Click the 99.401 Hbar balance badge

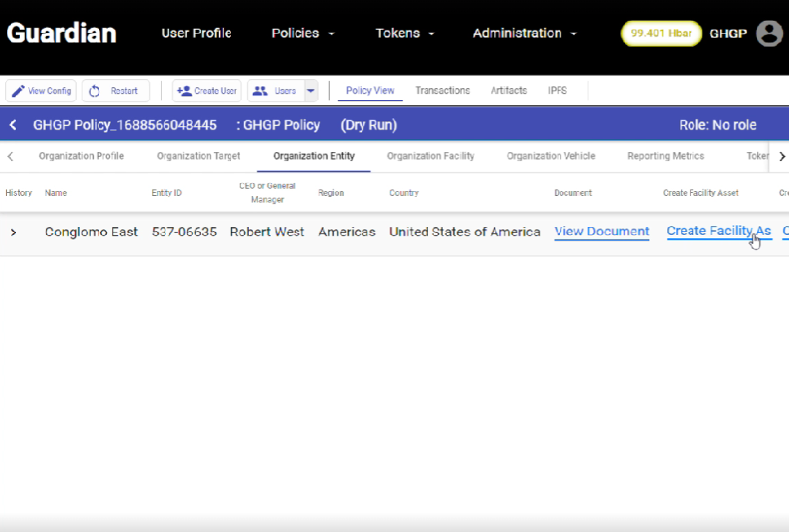pos(661,33)
